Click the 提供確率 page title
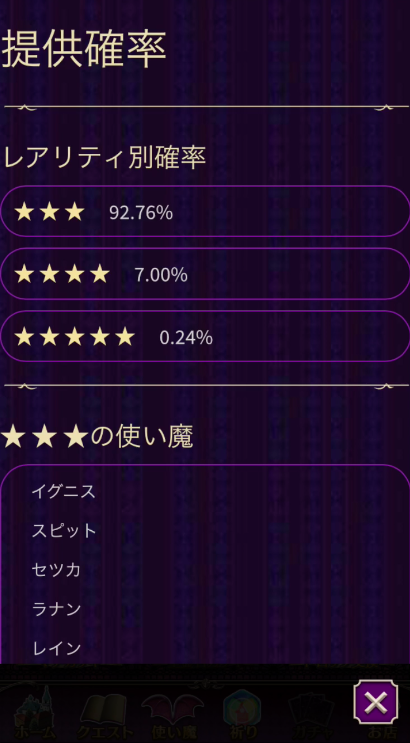The width and height of the screenshot is (410, 743). [83, 49]
